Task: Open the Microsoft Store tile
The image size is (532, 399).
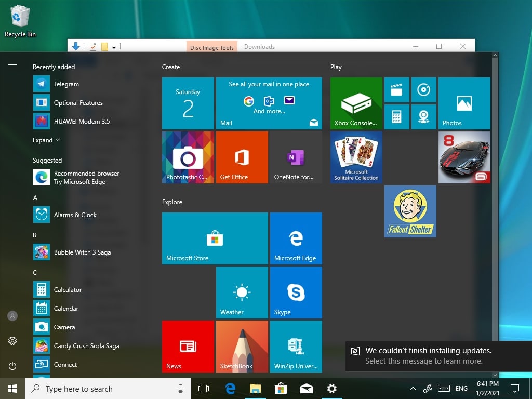Action: [x=215, y=238]
